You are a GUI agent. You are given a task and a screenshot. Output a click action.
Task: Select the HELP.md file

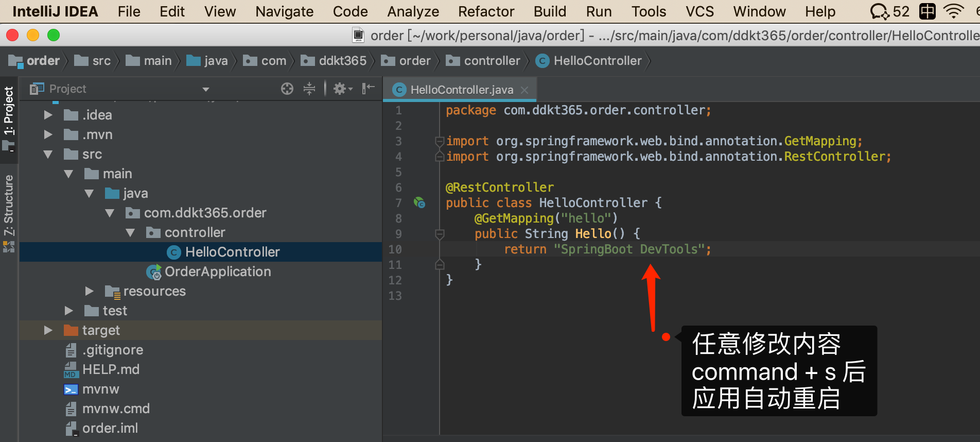tap(111, 369)
